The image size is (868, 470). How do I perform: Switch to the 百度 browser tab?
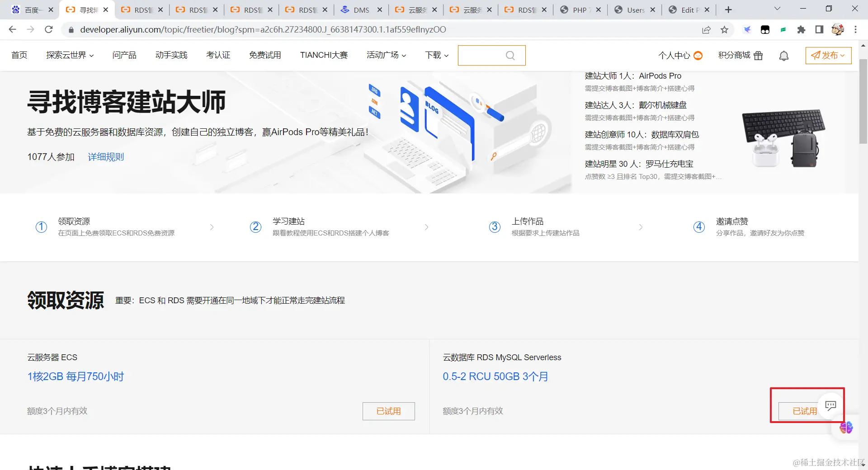[32, 9]
